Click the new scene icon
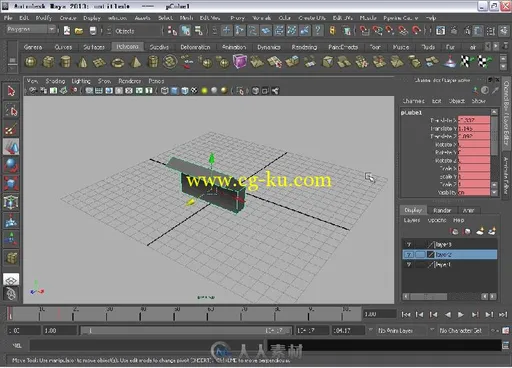The height and width of the screenshot is (368, 512). point(67,31)
